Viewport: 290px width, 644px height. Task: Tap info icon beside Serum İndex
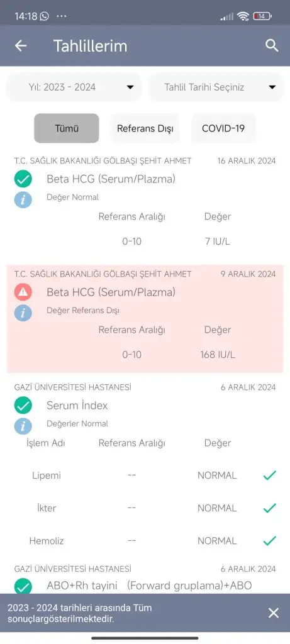click(x=23, y=426)
